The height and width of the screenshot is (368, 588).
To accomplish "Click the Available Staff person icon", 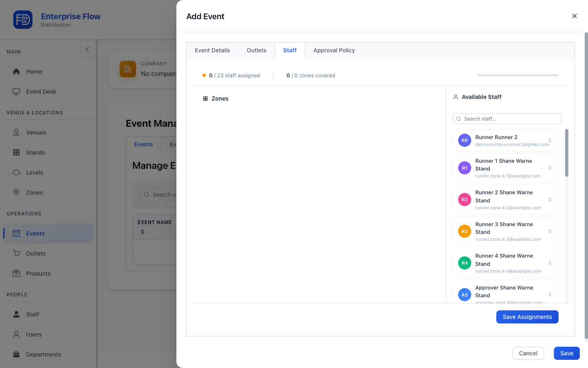I will pyautogui.click(x=456, y=97).
